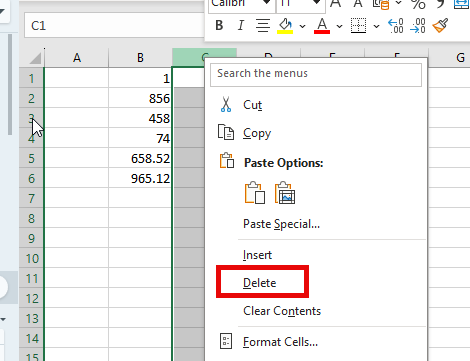Click cell containing 458
This screenshot has width=470, height=361.
point(140,118)
